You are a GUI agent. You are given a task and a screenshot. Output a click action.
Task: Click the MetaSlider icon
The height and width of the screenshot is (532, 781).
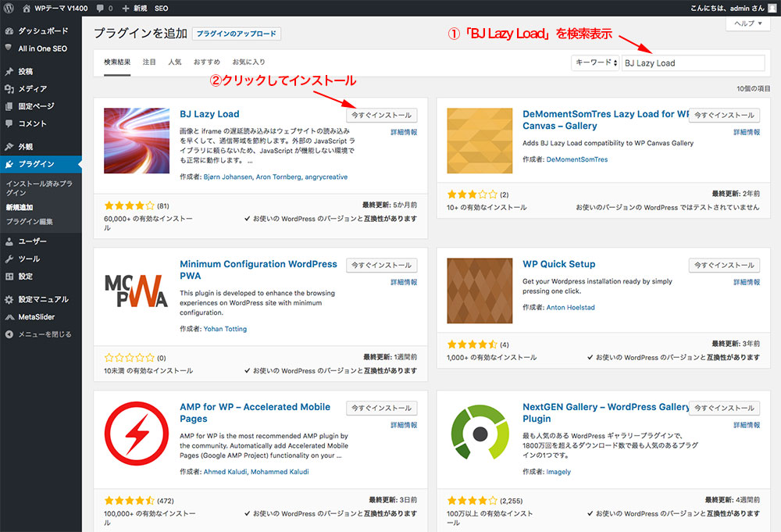[9, 317]
